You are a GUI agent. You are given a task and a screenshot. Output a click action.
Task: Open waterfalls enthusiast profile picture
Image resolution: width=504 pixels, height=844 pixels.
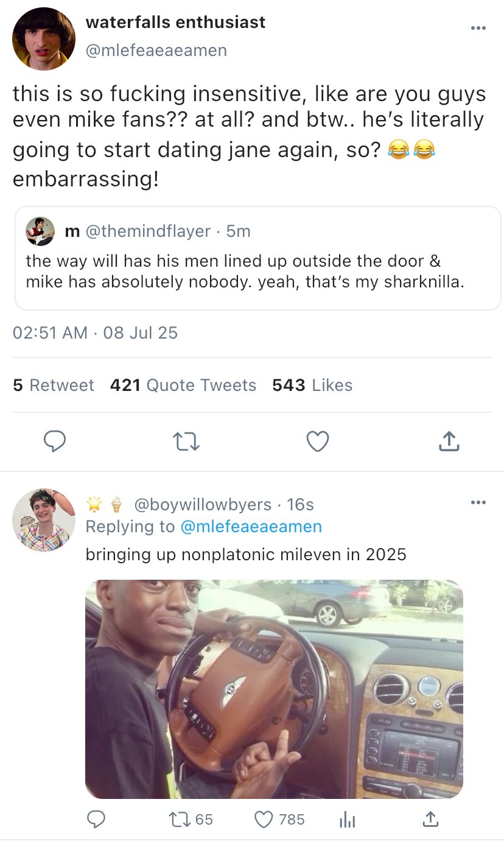[x=44, y=39]
